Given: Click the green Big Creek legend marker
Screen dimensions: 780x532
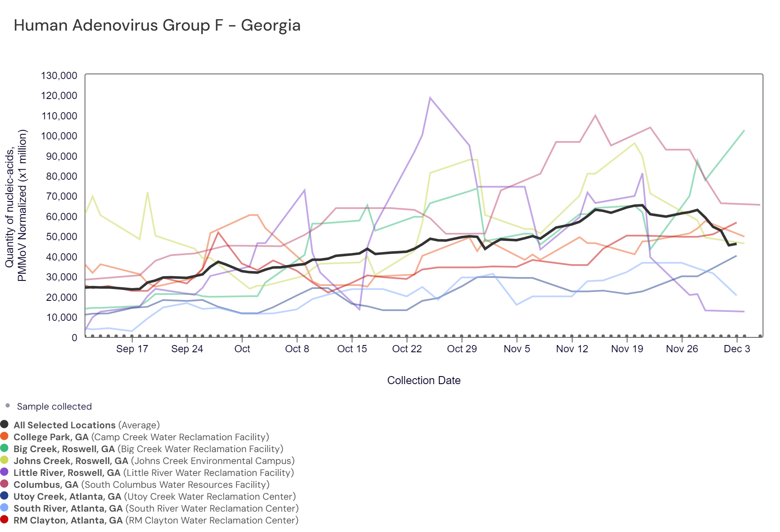Looking at the screenshot, I should (5, 448).
